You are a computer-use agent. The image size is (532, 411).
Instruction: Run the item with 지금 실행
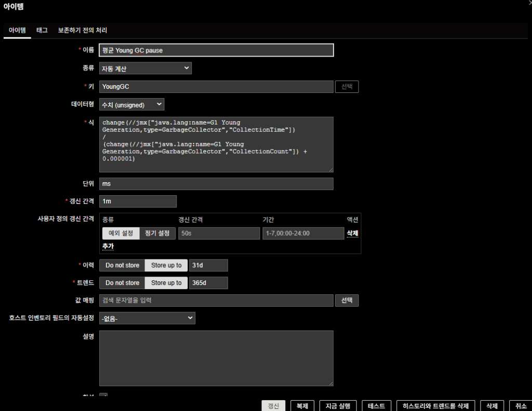[x=338, y=406]
